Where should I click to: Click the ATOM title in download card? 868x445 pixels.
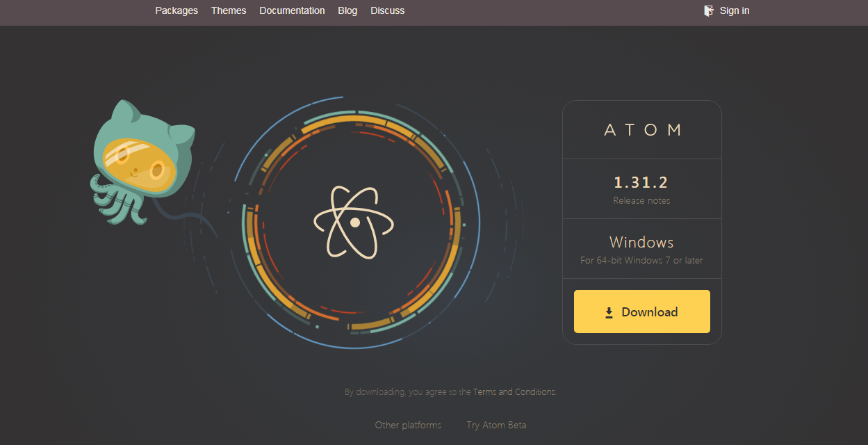pos(642,130)
